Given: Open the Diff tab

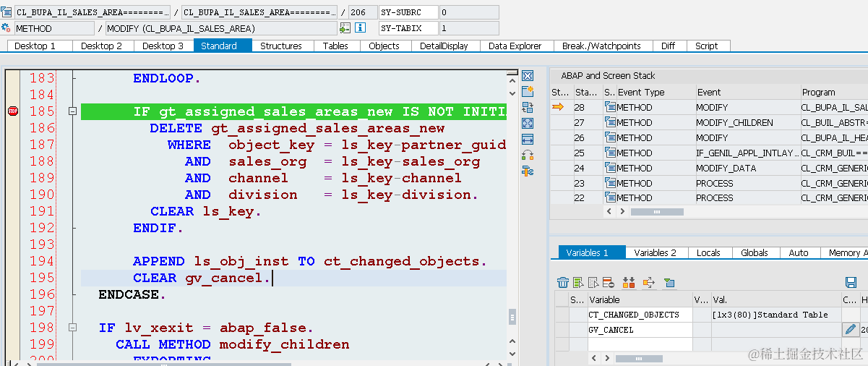Looking at the screenshot, I should point(669,46).
